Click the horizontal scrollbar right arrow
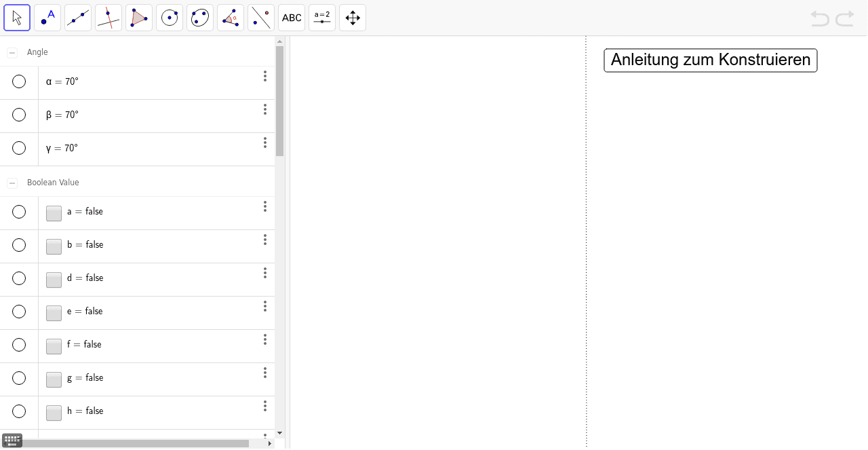Viewport: 868px width, 450px height. (x=270, y=443)
